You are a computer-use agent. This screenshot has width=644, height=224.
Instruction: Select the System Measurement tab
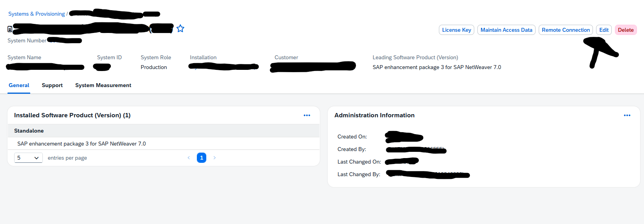(103, 85)
